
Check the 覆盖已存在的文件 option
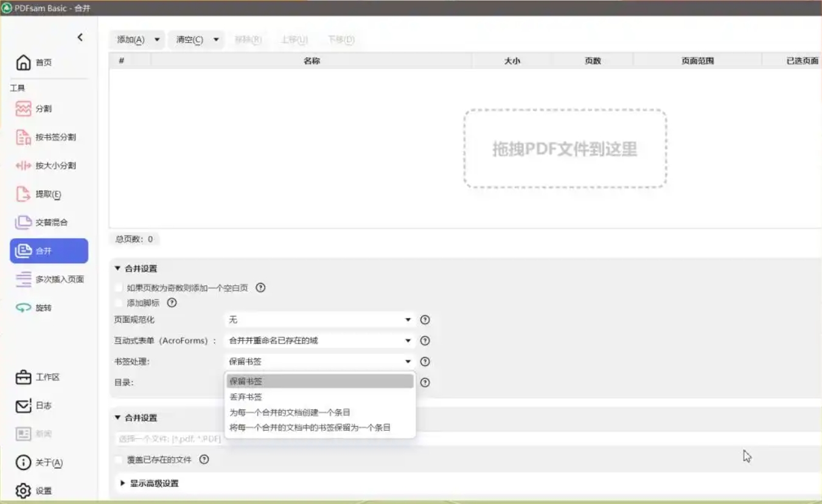pyautogui.click(x=119, y=460)
